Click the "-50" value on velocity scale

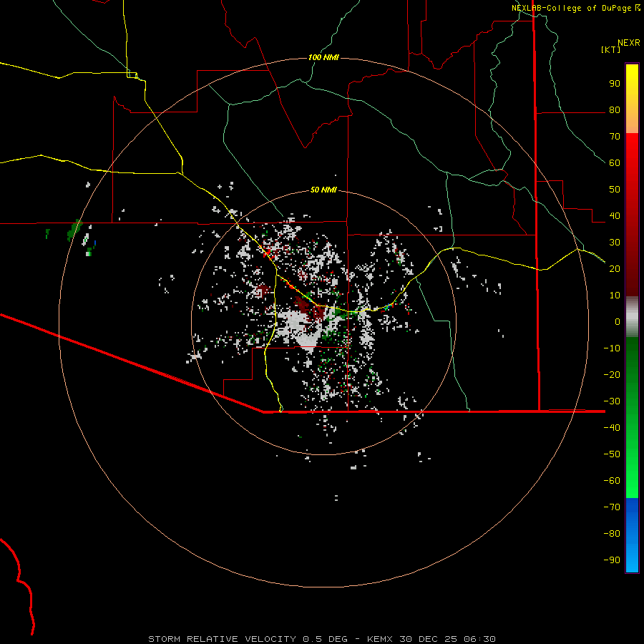coord(612,454)
